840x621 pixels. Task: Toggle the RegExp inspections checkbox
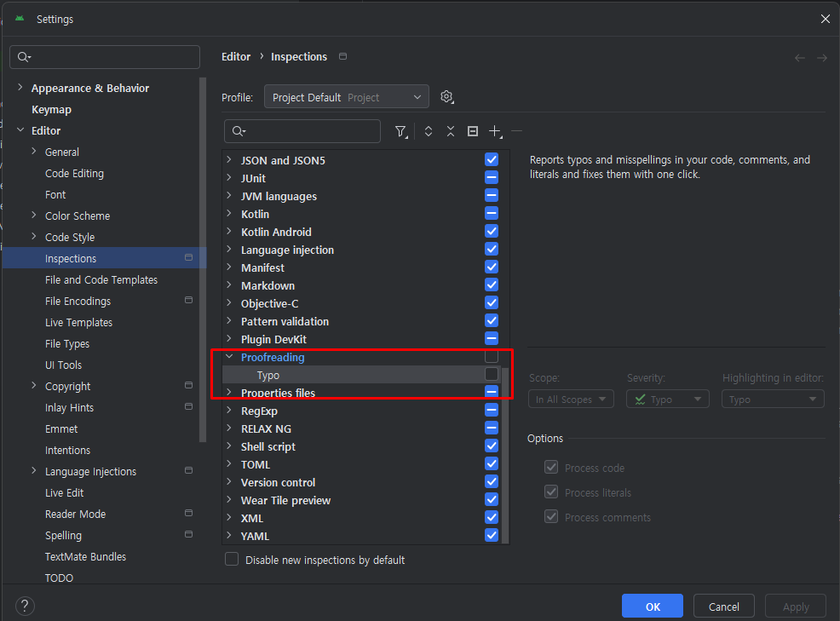coord(492,410)
